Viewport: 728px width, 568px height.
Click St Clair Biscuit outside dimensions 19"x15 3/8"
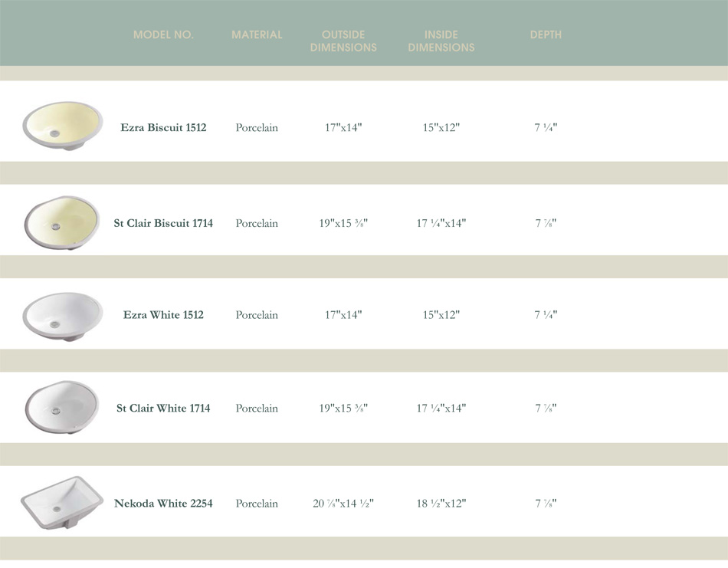pos(343,223)
